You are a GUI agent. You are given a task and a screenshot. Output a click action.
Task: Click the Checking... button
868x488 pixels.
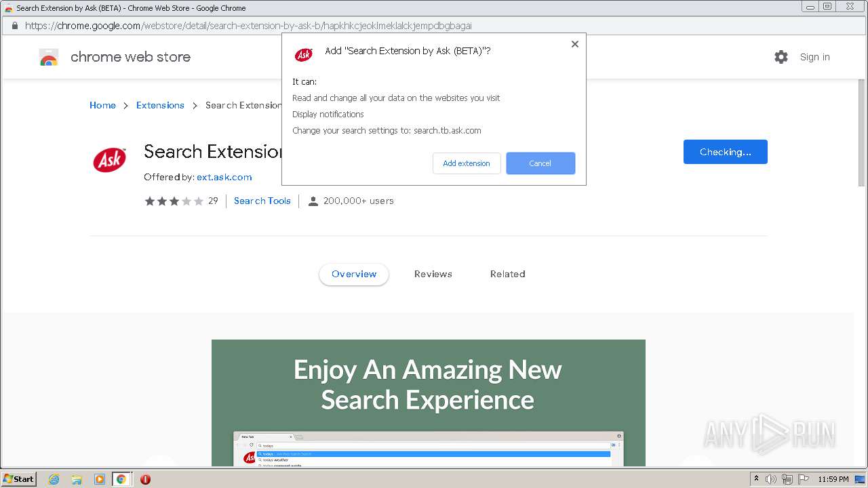726,152
